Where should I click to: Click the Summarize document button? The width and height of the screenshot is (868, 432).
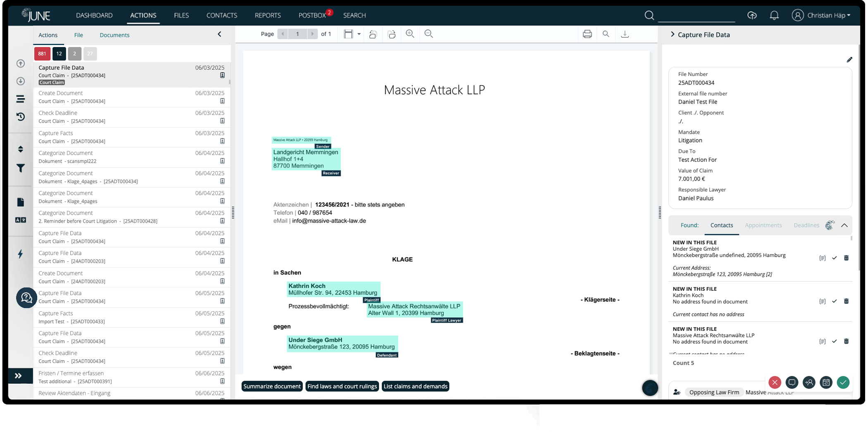pos(272,387)
